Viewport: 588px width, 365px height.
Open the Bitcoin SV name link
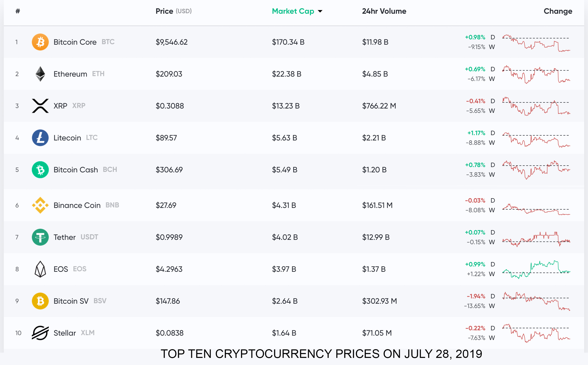pyautogui.click(x=71, y=301)
